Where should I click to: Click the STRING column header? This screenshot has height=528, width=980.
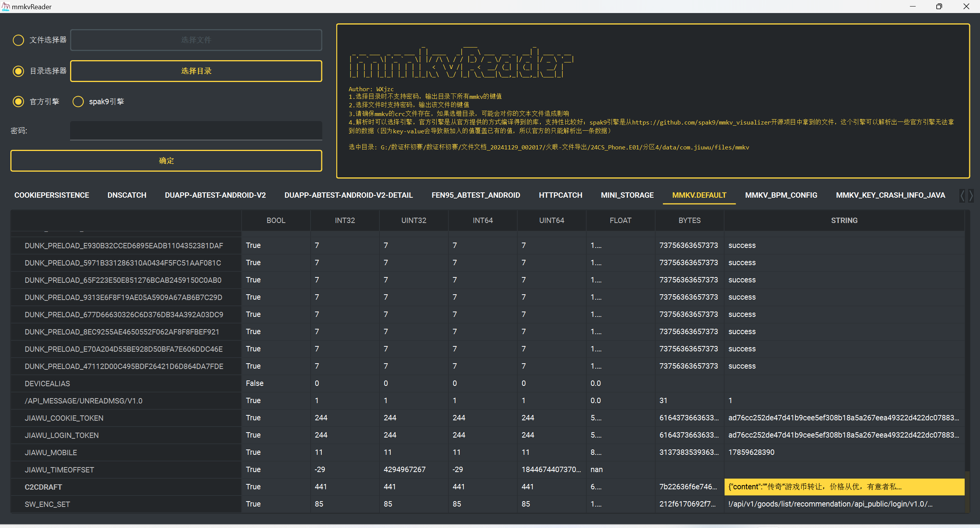[x=844, y=221]
